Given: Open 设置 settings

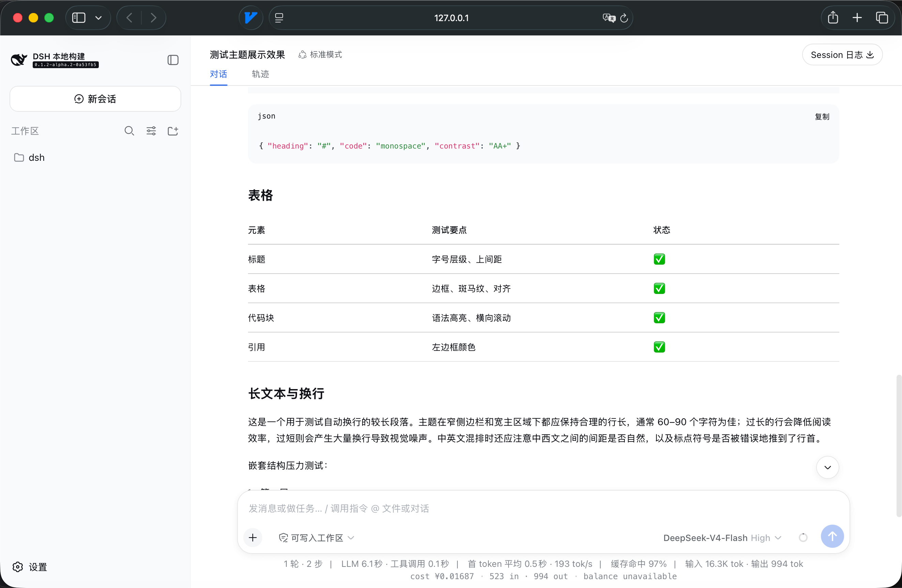Looking at the screenshot, I should pyautogui.click(x=30, y=567).
